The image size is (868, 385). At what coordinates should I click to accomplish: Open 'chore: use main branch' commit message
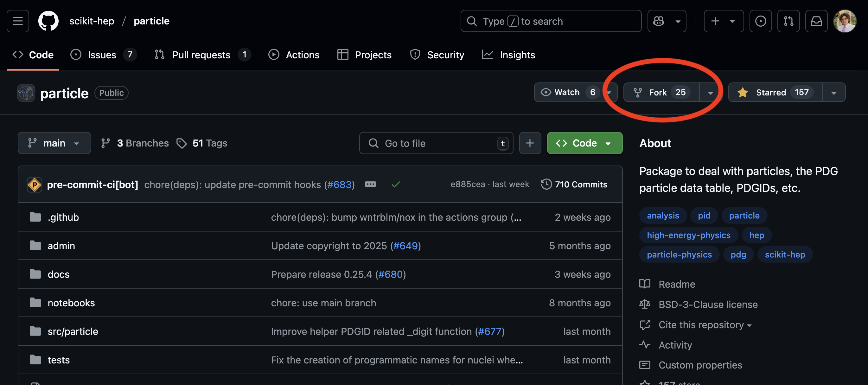pyautogui.click(x=323, y=303)
